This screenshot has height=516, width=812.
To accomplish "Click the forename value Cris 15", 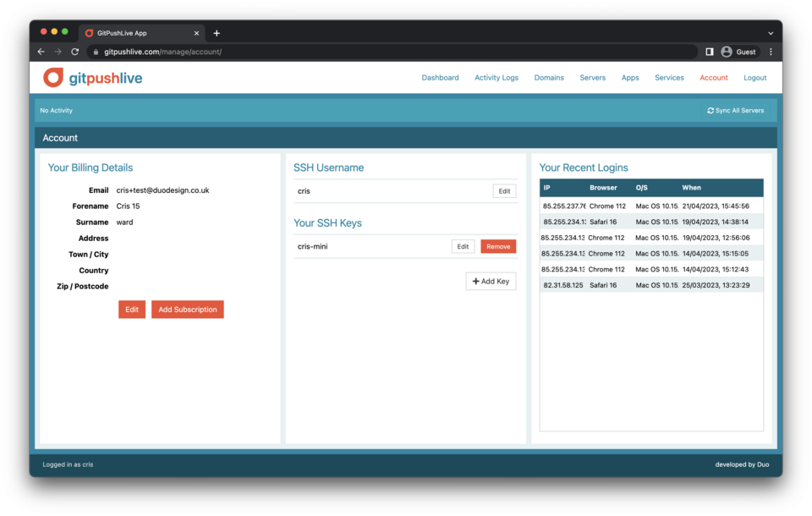I will click(x=128, y=206).
